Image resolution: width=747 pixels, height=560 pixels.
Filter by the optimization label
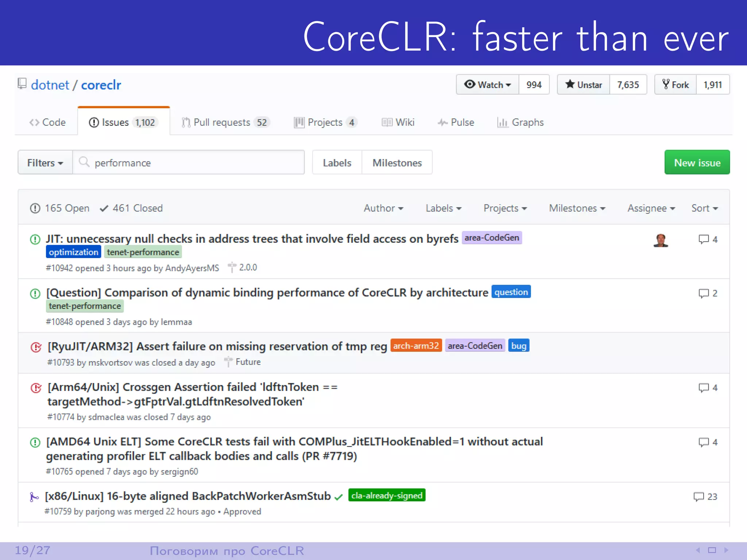pyautogui.click(x=74, y=252)
